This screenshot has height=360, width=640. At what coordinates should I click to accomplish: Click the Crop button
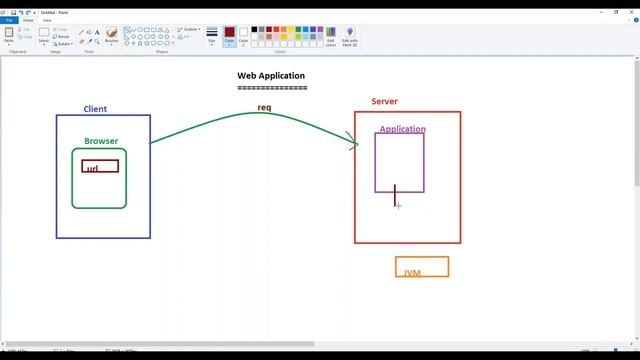point(60,29)
